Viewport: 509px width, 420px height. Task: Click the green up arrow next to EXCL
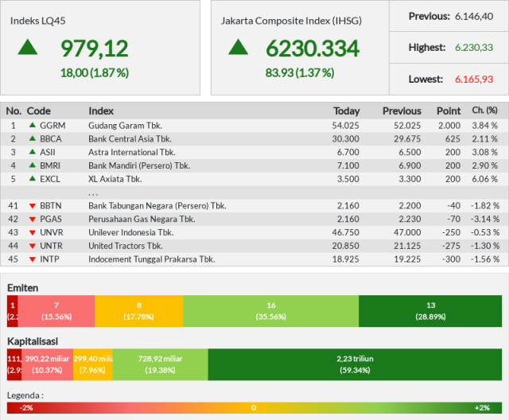coord(32,178)
